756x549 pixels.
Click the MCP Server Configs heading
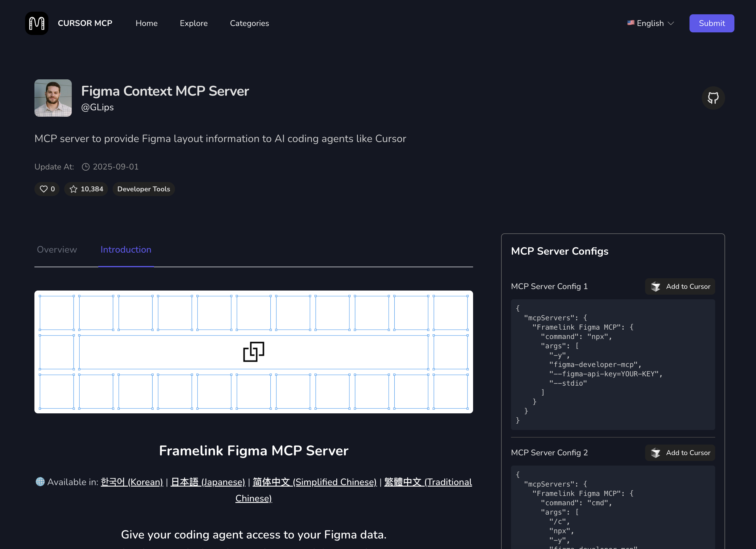tap(560, 251)
